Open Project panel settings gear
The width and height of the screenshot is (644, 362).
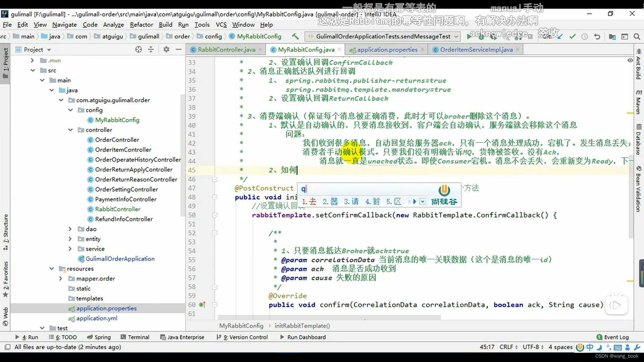[166, 50]
